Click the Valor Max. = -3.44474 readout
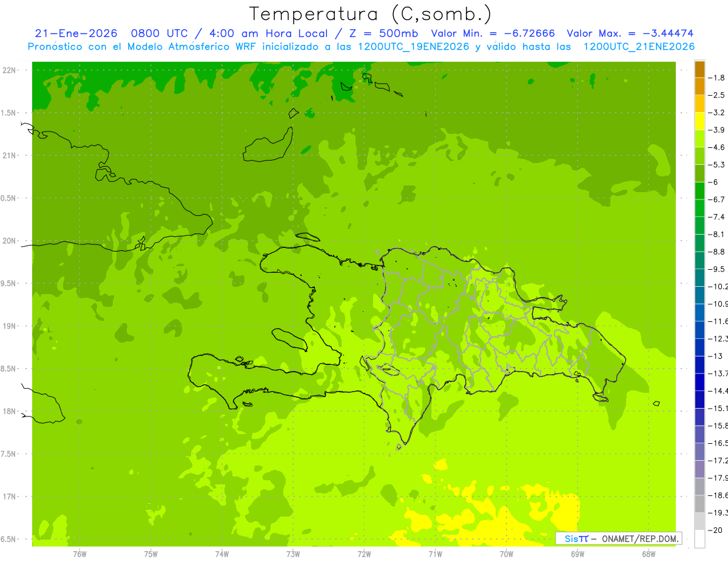This screenshot has height=562, width=728. pos(630,33)
